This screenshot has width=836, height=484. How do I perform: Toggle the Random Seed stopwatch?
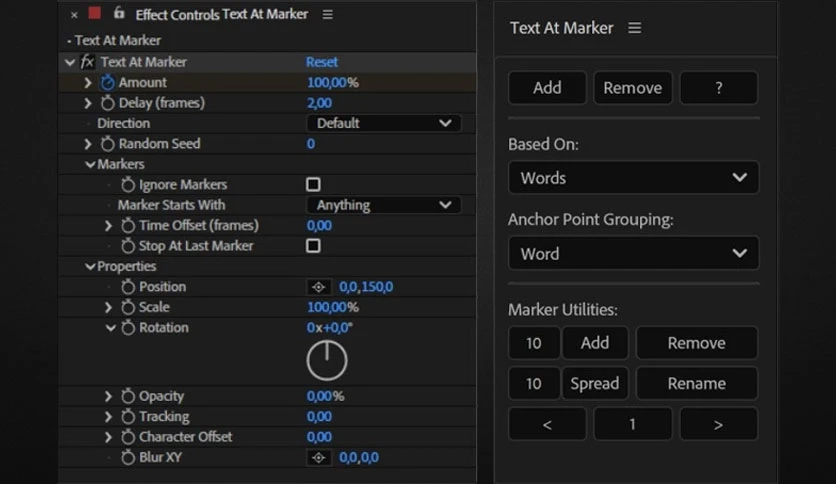point(108,144)
